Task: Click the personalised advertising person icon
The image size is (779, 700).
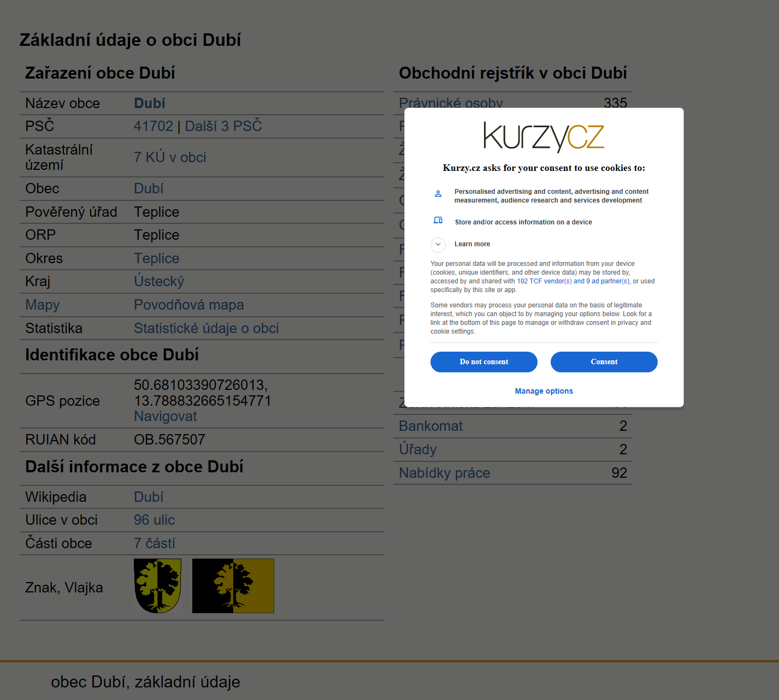Action: tap(438, 194)
